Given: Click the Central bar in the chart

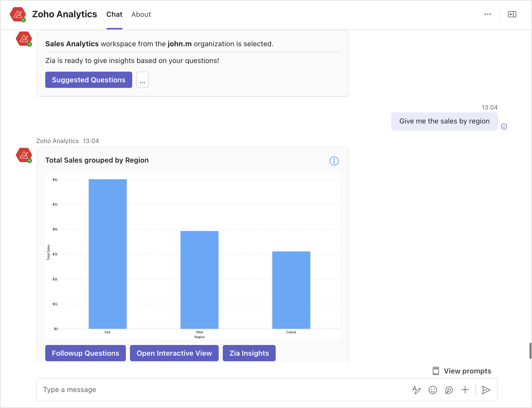Looking at the screenshot, I should (291, 290).
